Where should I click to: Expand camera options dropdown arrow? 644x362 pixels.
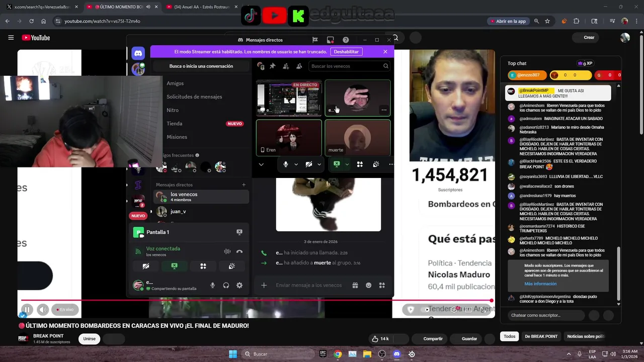(319, 164)
